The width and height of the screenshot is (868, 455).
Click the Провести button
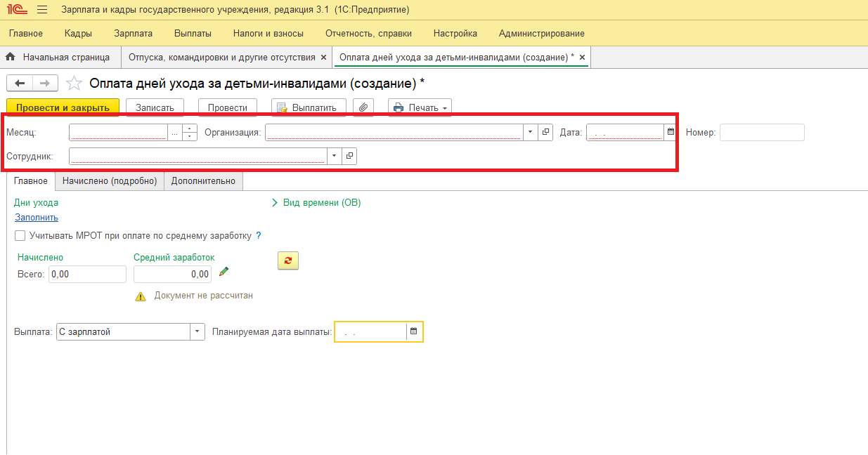click(228, 107)
